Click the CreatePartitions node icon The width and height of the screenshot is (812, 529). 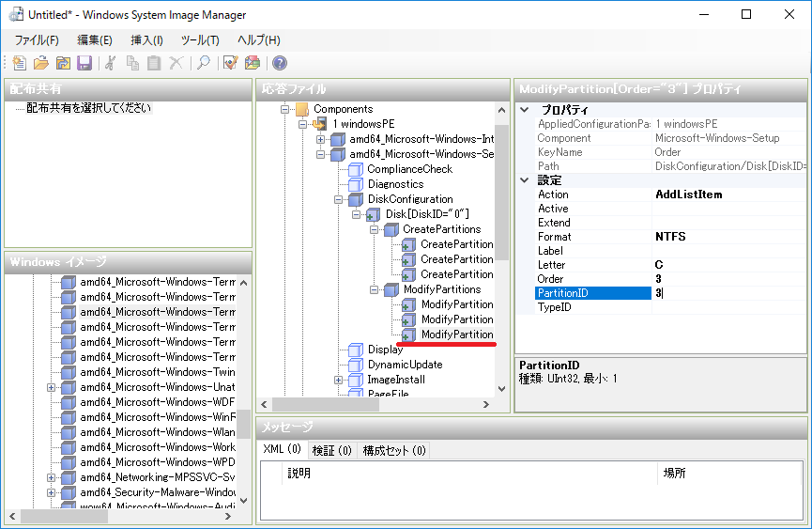(391, 229)
